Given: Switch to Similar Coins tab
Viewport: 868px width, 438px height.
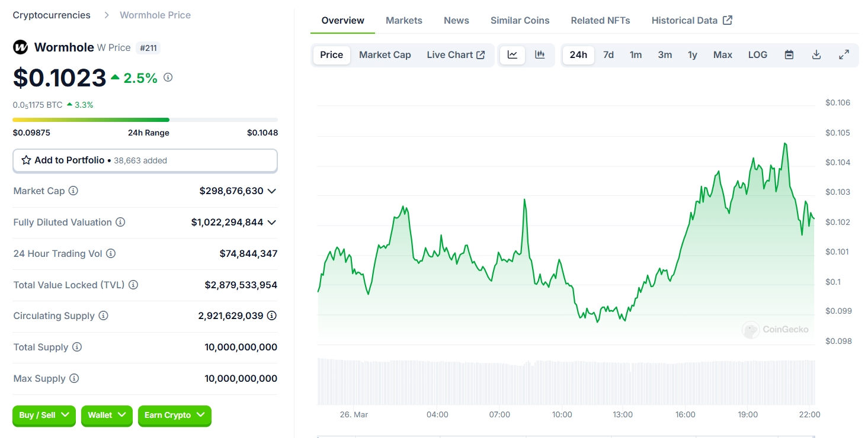Looking at the screenshot, I should coord(520,21).
